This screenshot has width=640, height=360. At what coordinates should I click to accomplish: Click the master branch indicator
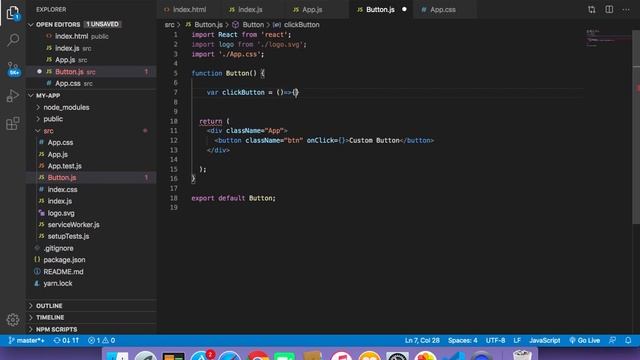click(x=27, y=340)
